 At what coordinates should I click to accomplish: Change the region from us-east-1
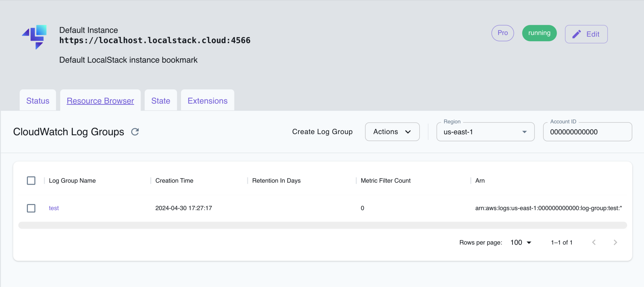tap(485, 132)
